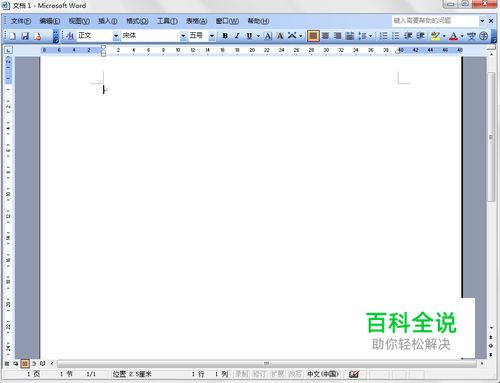Apply numbered list icon

384,36
